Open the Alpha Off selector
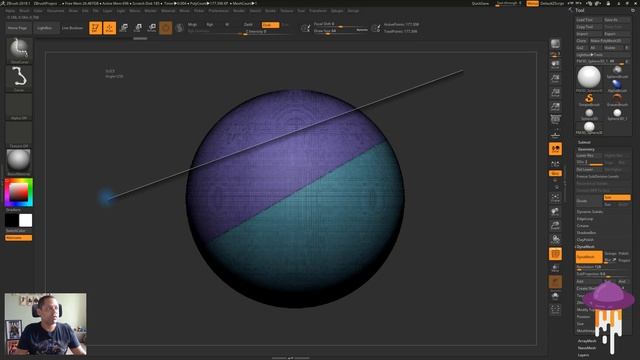 point(19,107)
